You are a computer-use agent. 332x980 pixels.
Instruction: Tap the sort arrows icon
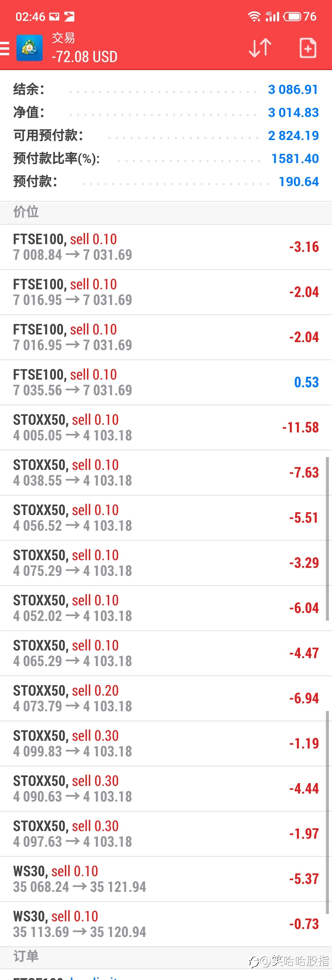point(260,48)
